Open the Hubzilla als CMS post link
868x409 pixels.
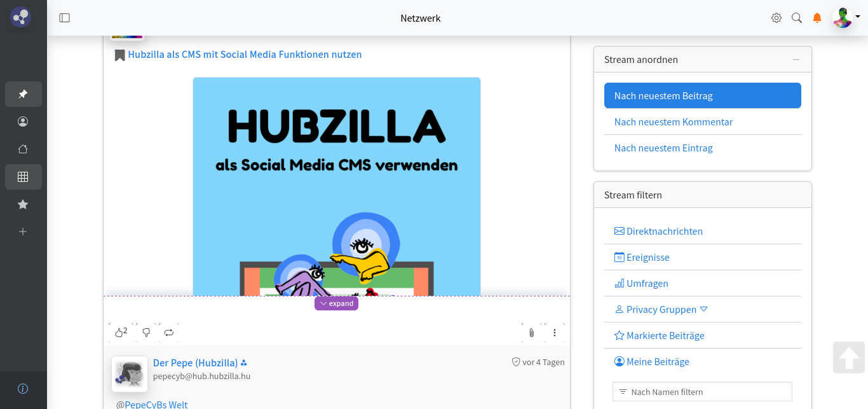tap(245, 55)
